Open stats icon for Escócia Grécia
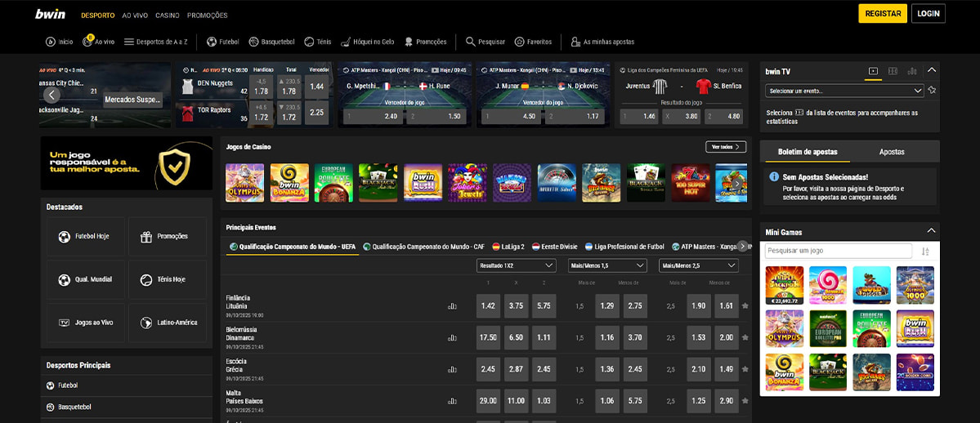The height and width of the screenshot is (423, 980). 452,369
